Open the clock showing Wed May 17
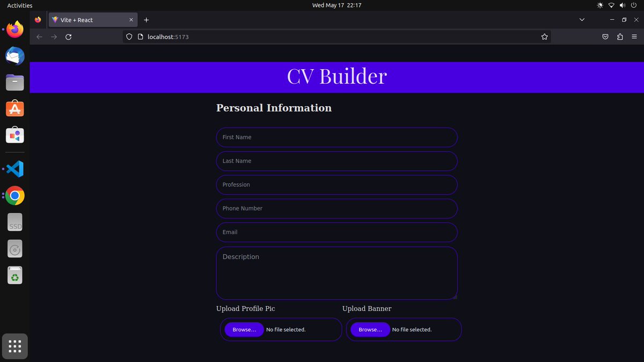This screenshot has width=644, height=362. point(336,5)
